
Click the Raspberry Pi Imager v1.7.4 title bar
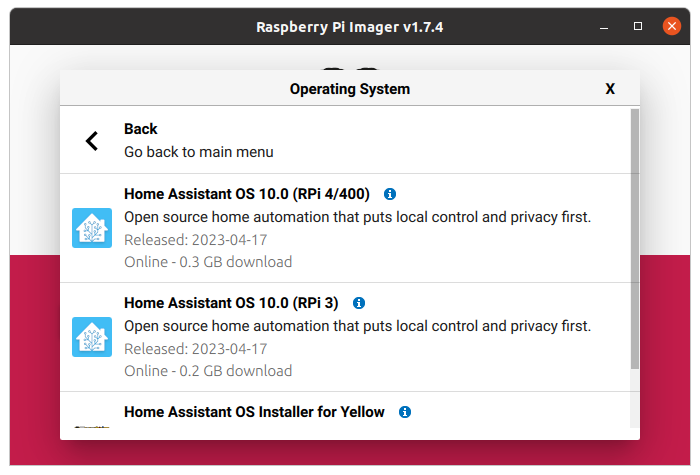click(350, 27)
